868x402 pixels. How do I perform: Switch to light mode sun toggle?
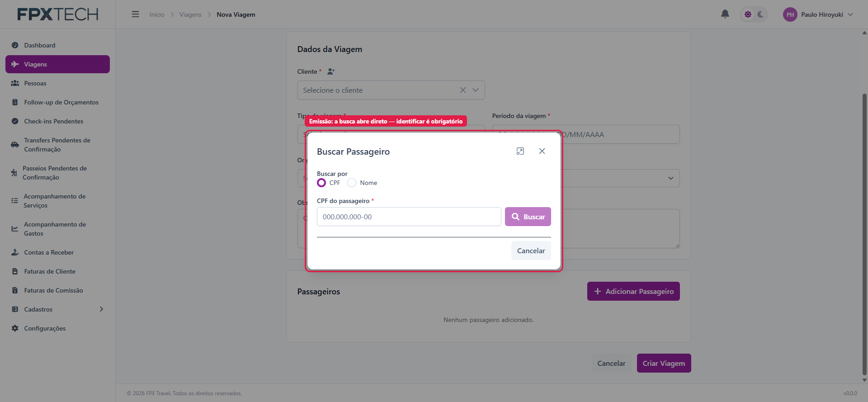pyautogui.click(x=748, y=14)
